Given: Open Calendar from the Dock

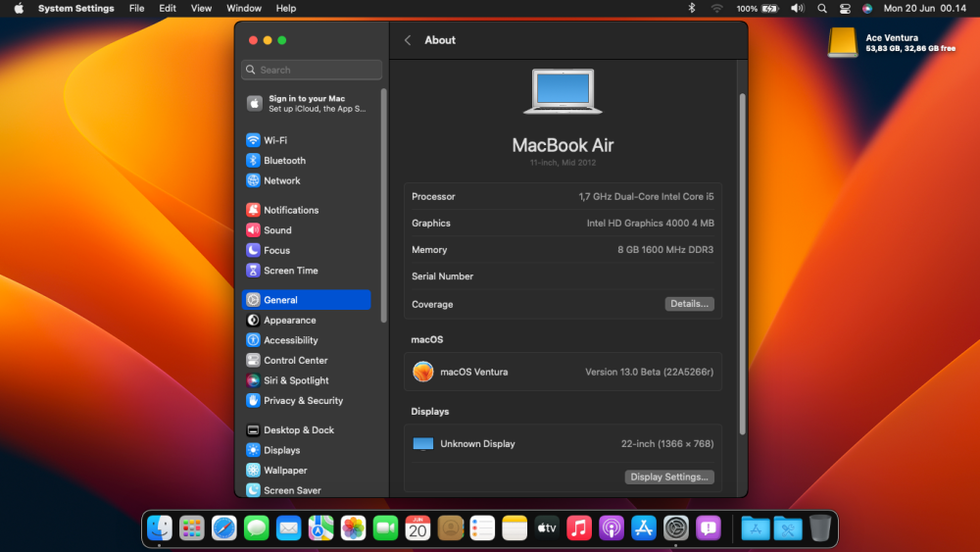Looking at the screenshot, I should click(x=417, y=528).
